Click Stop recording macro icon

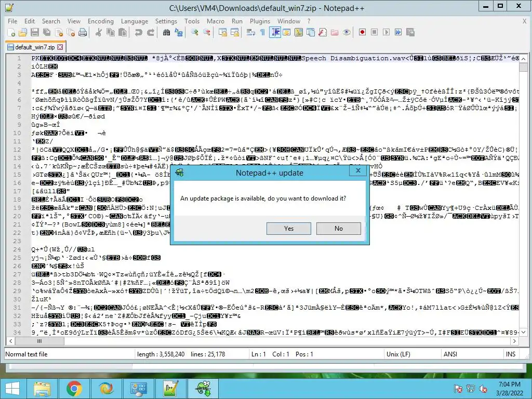click(x=374, y=32)
